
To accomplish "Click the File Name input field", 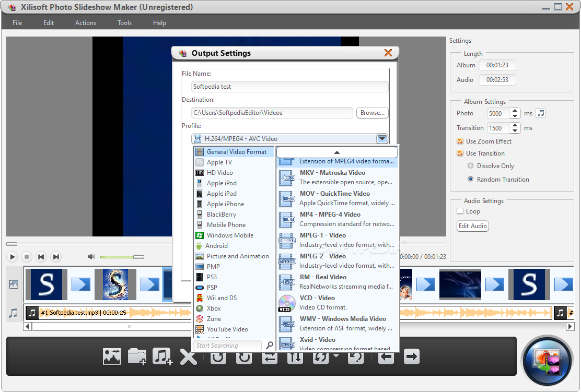I will tap(290, 87).
